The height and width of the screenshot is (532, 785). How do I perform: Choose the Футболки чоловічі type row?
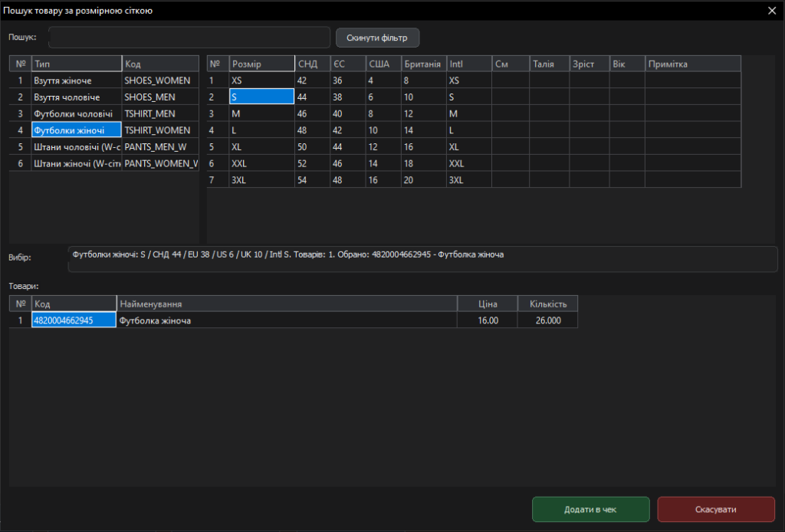(76, 113)
